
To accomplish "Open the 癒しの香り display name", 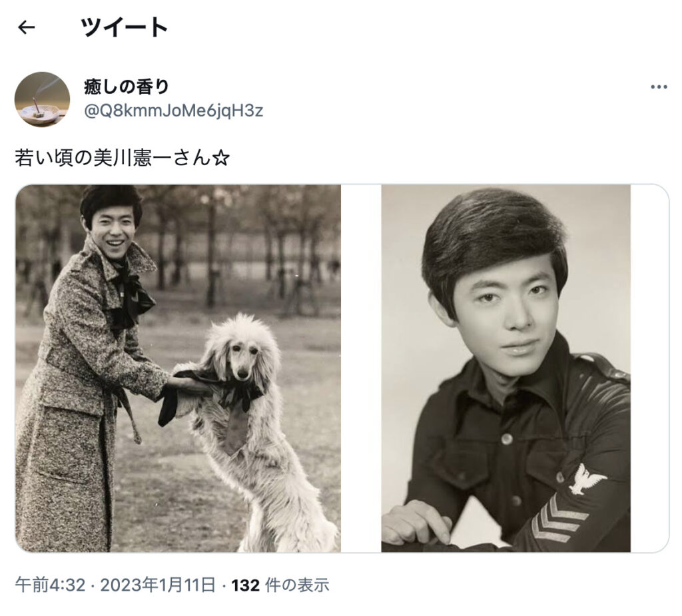I will pyautogui.click(x=126, y=87).
